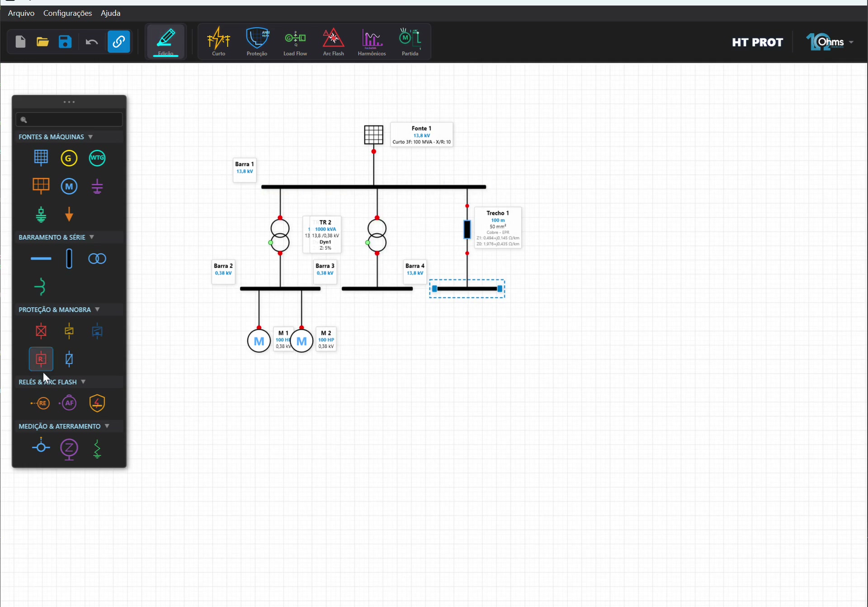
Task: Click the HT PROT title
Action: coord(757,42)
